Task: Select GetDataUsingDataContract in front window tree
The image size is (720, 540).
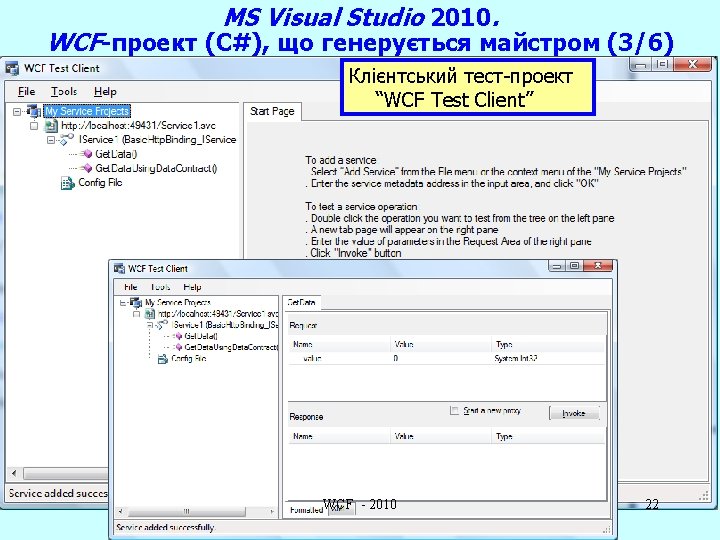Action: 231,347
